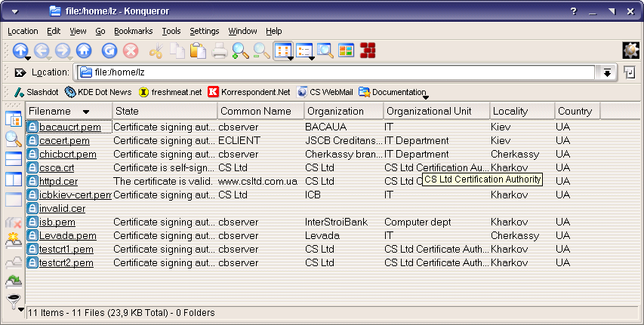Go forward with the Forward arrow icon
Screen dimensions: 644x325
63,51
